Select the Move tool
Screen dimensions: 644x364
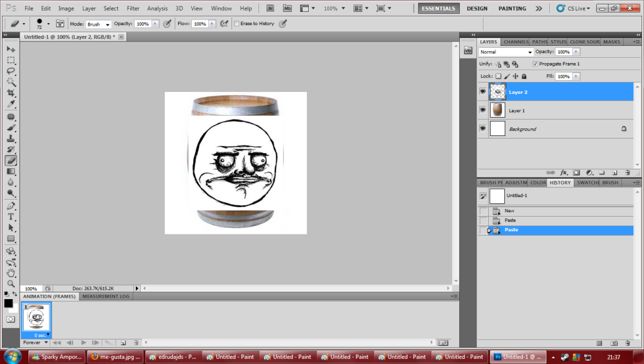click(11, 49)
